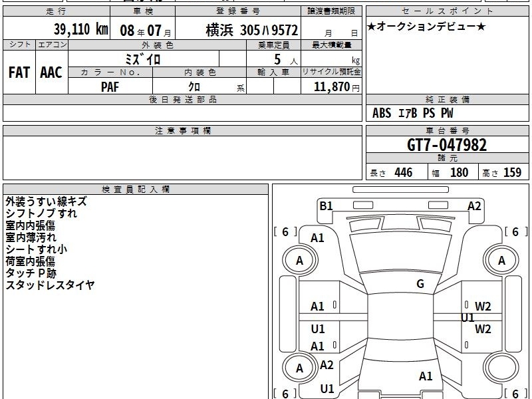Select inspector note シフトノブすれ
Image resolution: width=532 pixels, height=399 pixels.
(41, 213)
